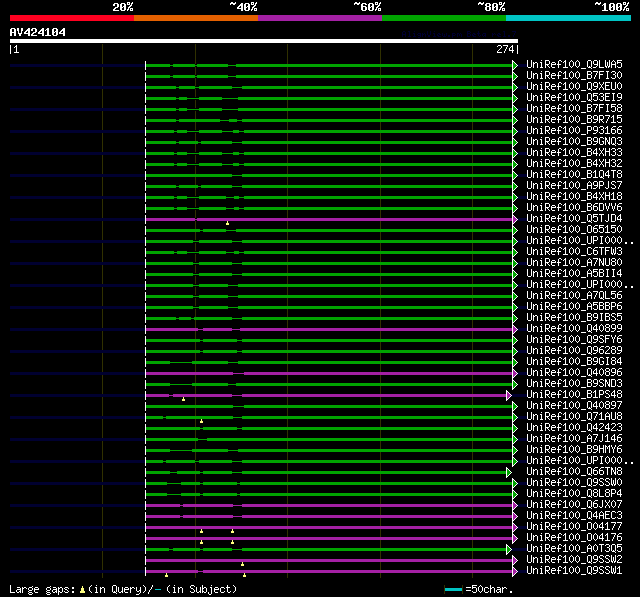640x597 pixels.
Task: Click the green ~80% identity legend bar
Action: (444, 18)
